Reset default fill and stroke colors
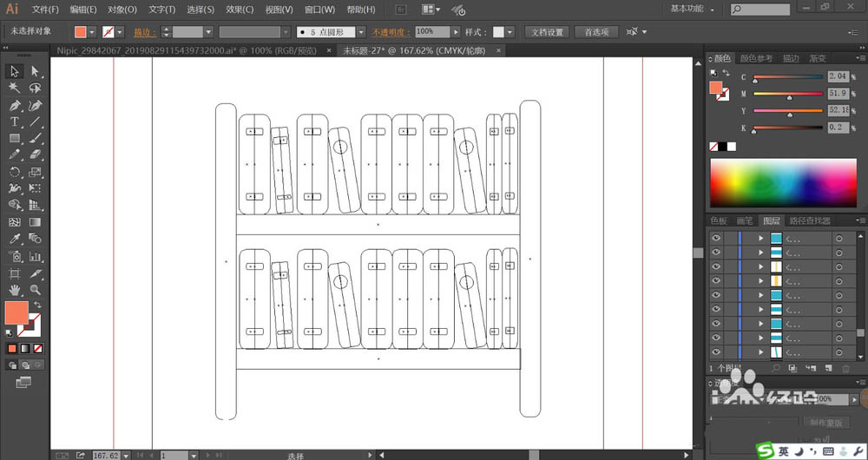The image size is (868, 460). click(x=10, y=332)
